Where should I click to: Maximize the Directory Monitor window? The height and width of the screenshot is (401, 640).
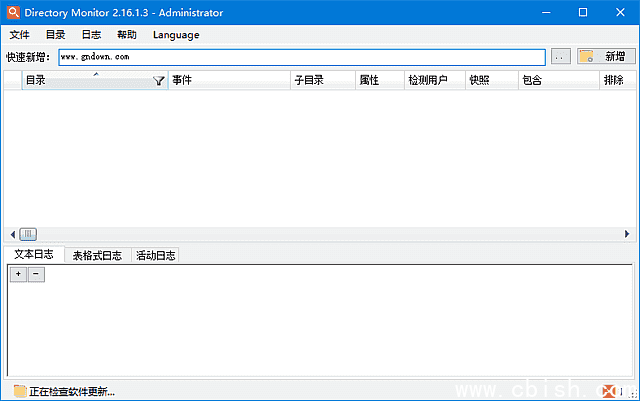click(x=583, y=13)
